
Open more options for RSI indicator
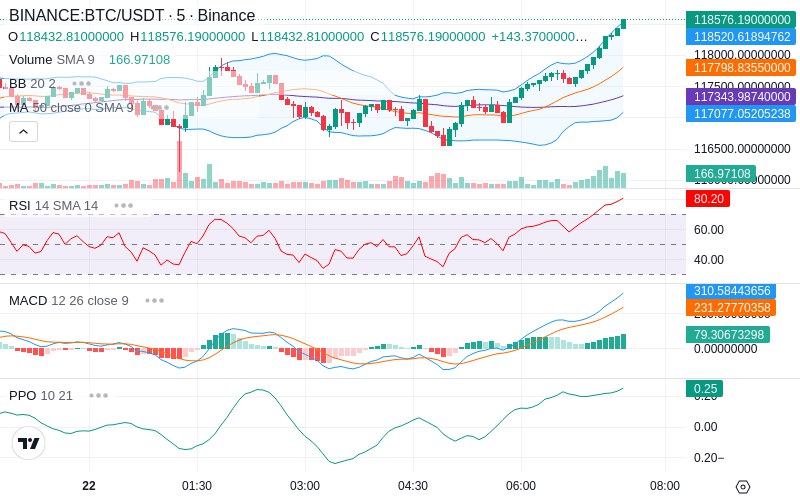123,206
